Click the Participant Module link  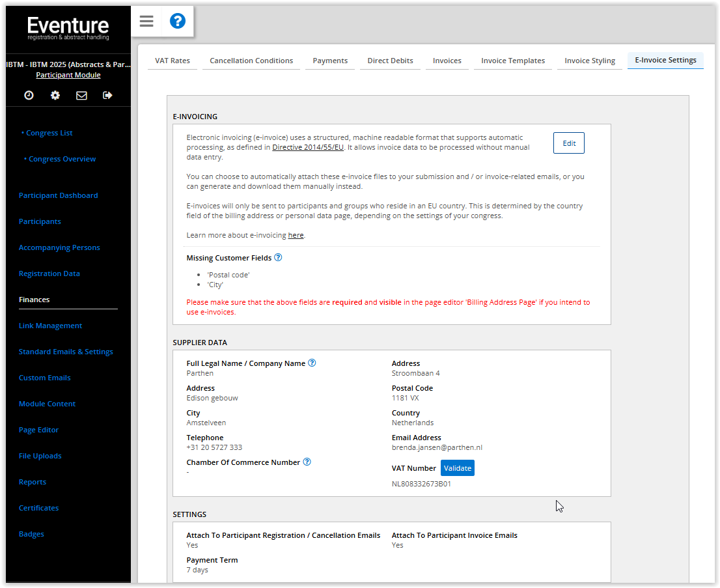[68, 75]
